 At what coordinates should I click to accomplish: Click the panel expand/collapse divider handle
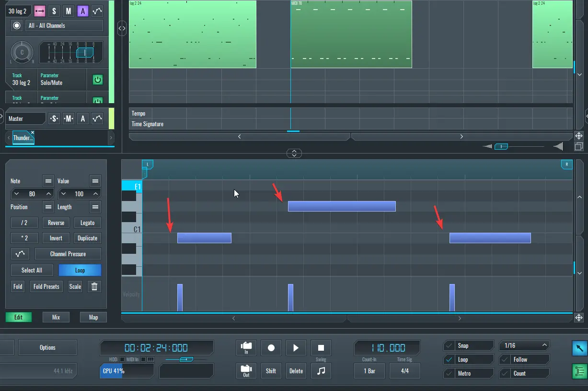[294, 154]
